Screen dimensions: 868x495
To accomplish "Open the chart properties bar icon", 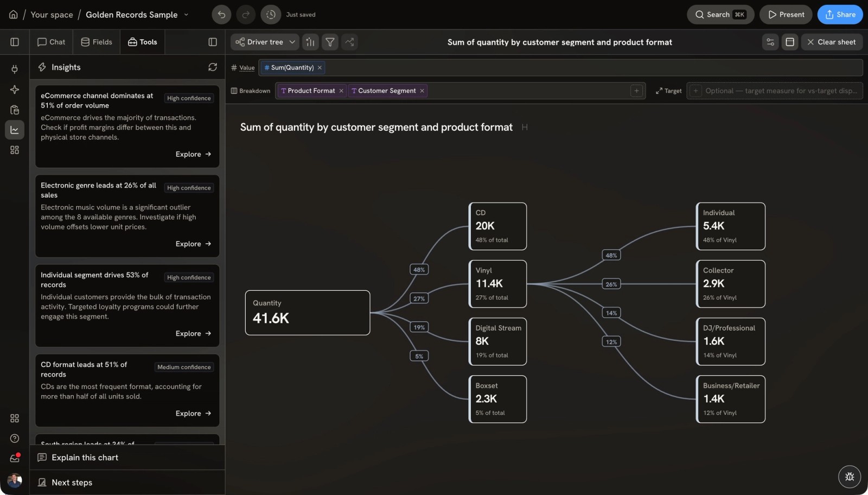I will click(310, 42).
